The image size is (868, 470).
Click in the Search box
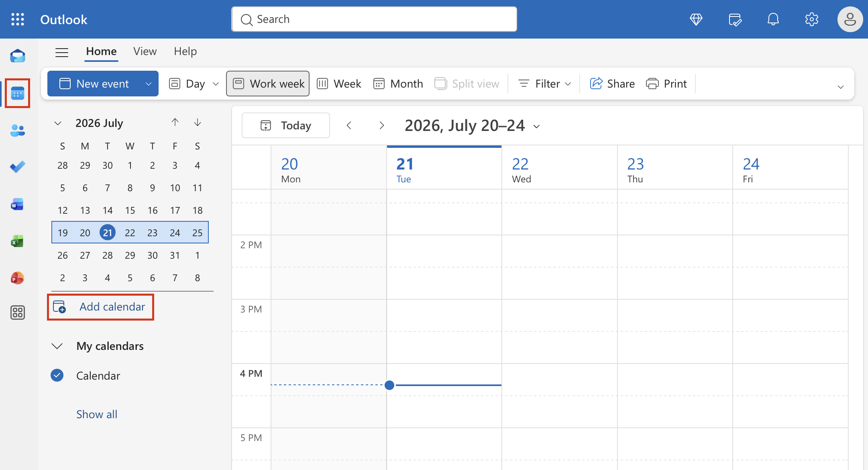[374, 19]
